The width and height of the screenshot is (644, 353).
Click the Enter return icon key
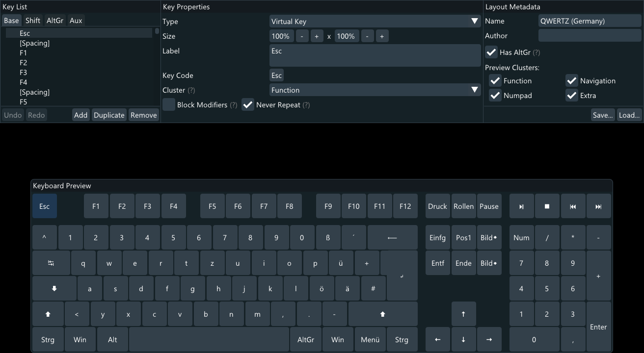click(402, 277)
